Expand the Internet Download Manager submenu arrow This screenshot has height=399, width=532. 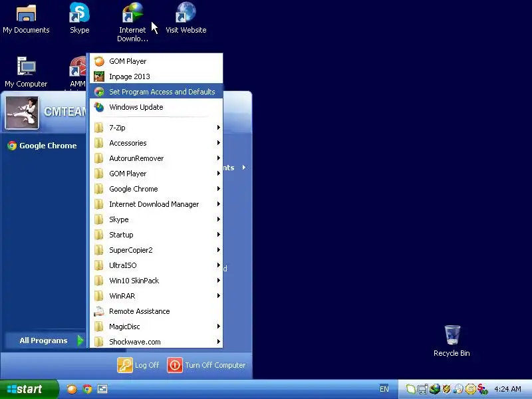pyautogui.click(x=219, y=204)
